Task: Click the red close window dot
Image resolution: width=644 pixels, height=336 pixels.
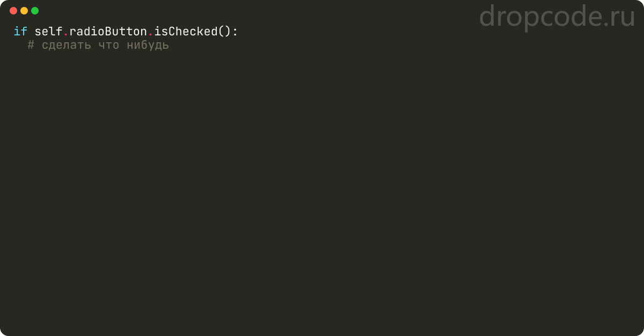Action: pyautogui.click(x=13, y=11)
